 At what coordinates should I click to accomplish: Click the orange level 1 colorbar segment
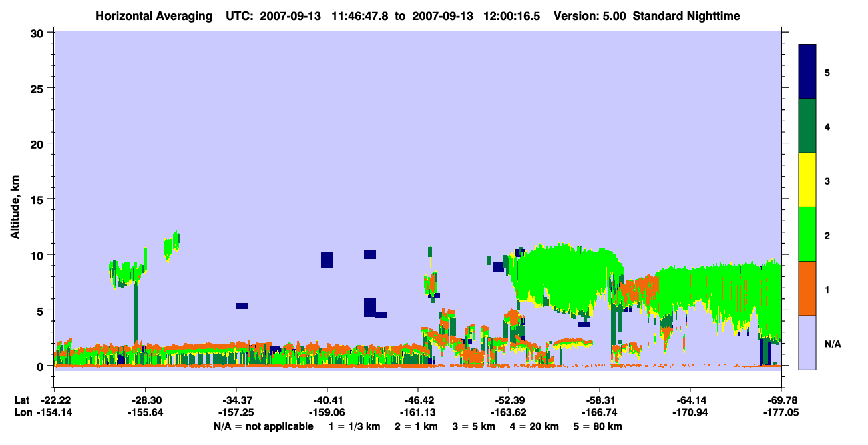[807, 288]
